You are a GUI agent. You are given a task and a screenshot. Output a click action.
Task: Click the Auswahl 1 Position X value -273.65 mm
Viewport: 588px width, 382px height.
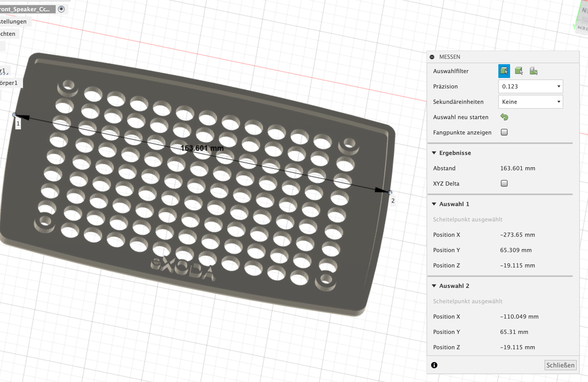pyautogui.click(x=518, y=235)
